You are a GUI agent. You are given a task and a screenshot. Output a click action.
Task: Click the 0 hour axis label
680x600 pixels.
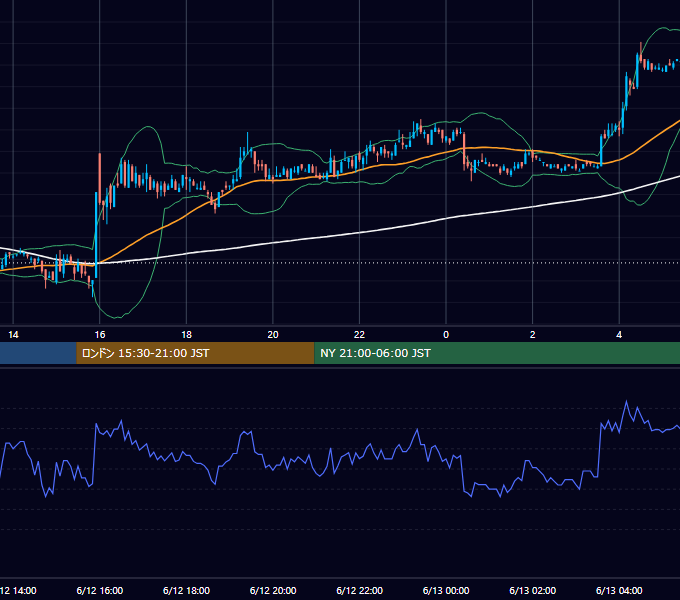tap(446, 335)
